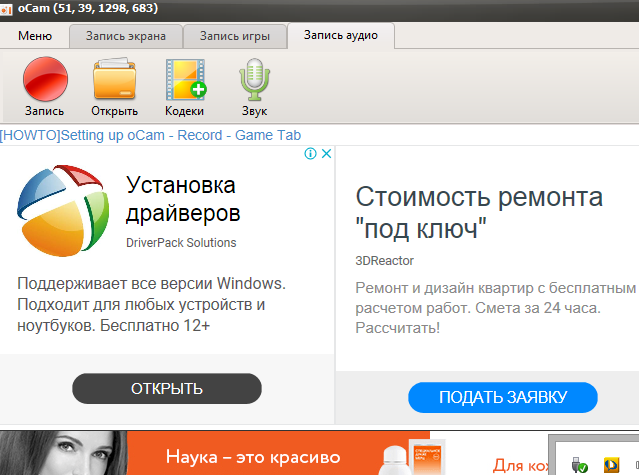Close the DriverPack ad with X
Image resolution: width=639 pixels, height=475 pixels.
tap(326, 154)
